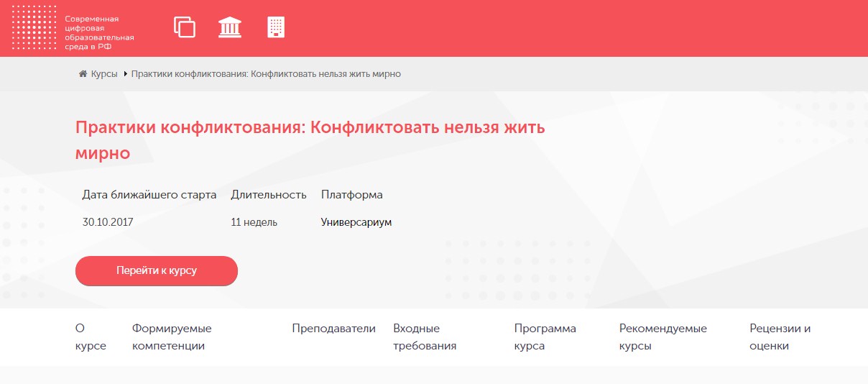Open the courses catalog overlapping-squares icon
Image resolution: width=868 pixels, height=384 pixels.
(185, 27)
